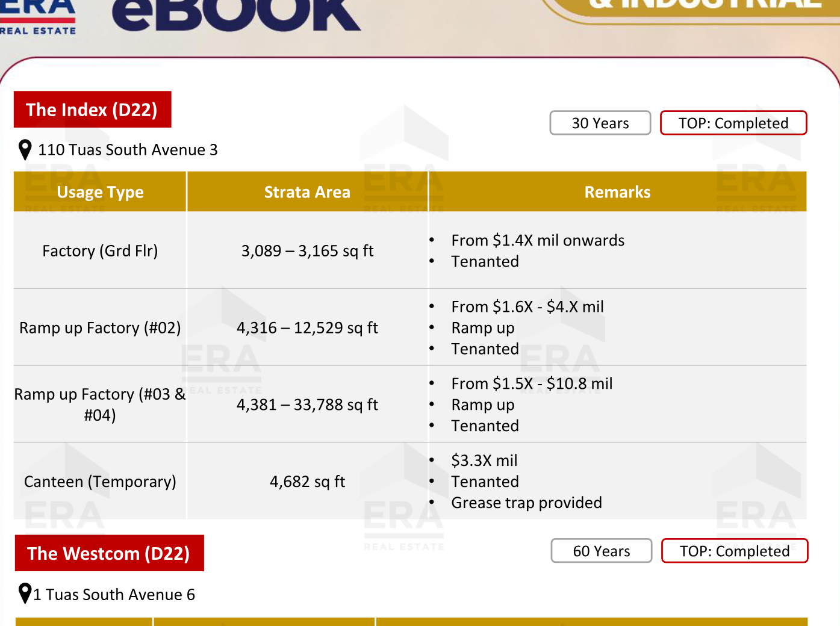840x626 pixels.
Task: Select the Ramp up Factory (#02) cell
Action: pyautogui.click(x=100, y=327)
